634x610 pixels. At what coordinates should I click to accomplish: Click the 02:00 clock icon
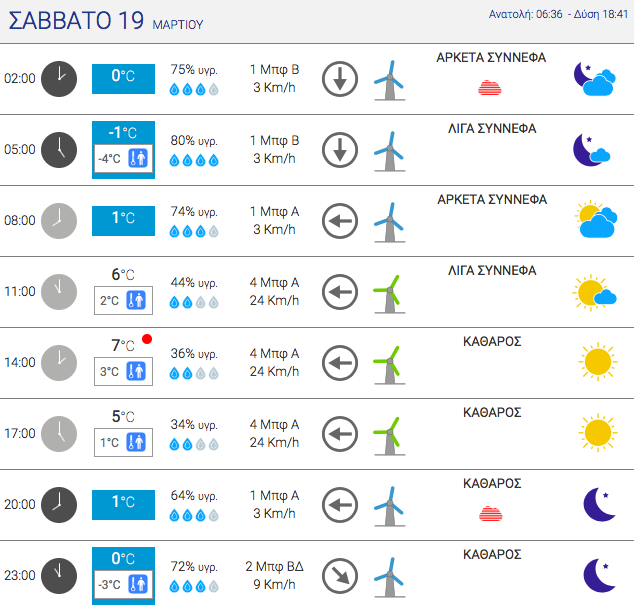59,79
